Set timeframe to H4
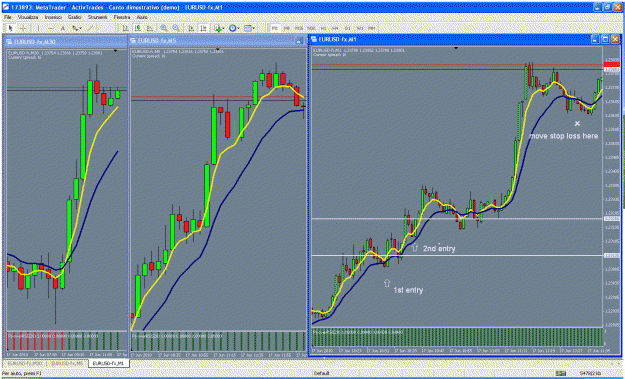625x379 pixels. (x=335, y=28)
